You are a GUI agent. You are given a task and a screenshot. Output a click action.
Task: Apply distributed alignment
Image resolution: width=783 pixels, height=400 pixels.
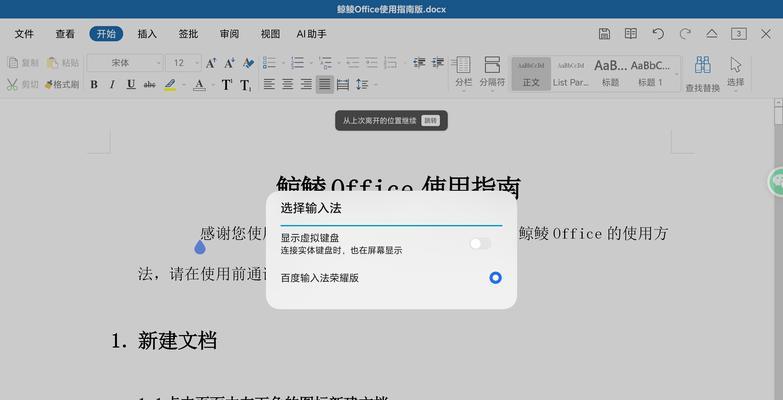(x=343, y=84)
